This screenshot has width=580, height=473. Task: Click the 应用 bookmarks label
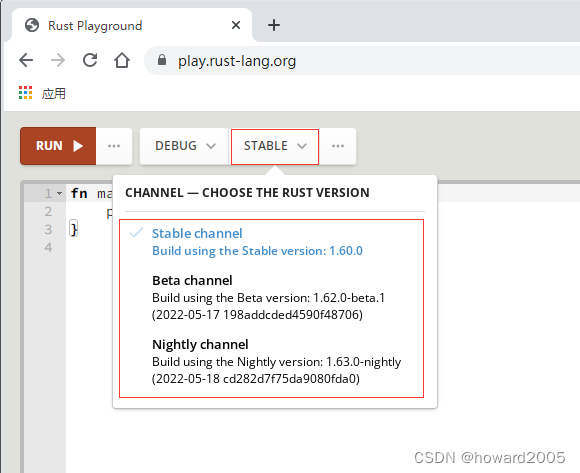click(54, 94)
